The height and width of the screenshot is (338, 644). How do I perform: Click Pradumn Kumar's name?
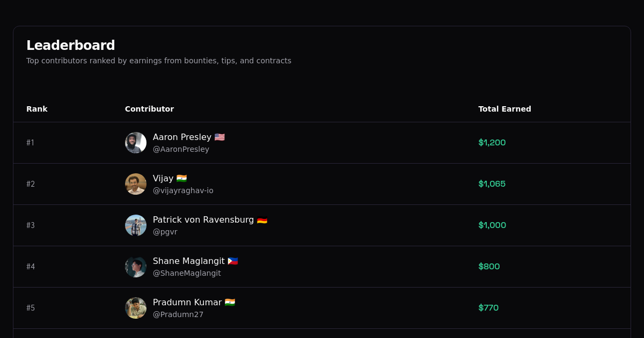pos(187,302)
